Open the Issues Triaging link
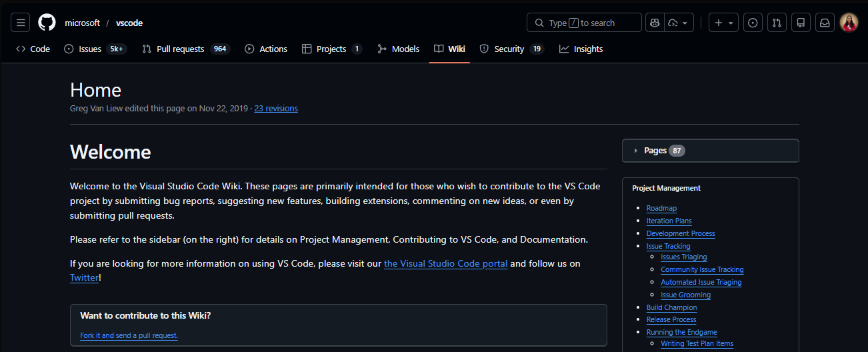This screenshot has height=352, width=868. 684,257
